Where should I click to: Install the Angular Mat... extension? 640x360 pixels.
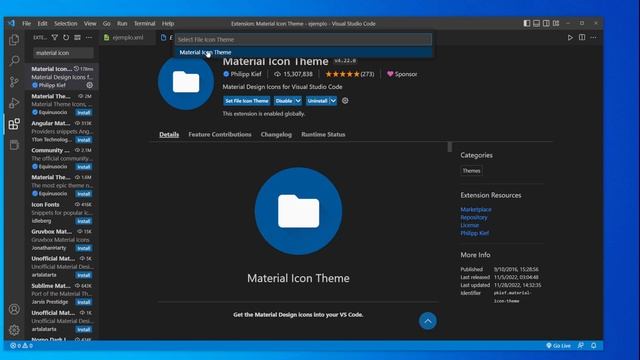(x=84, y=140)
